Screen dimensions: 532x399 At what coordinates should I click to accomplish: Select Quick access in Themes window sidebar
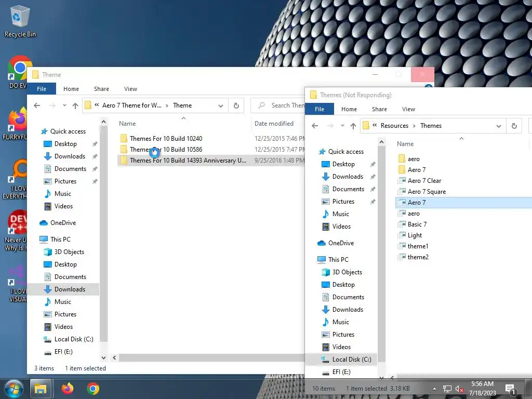pyautogui.click(x=345, y=152)
